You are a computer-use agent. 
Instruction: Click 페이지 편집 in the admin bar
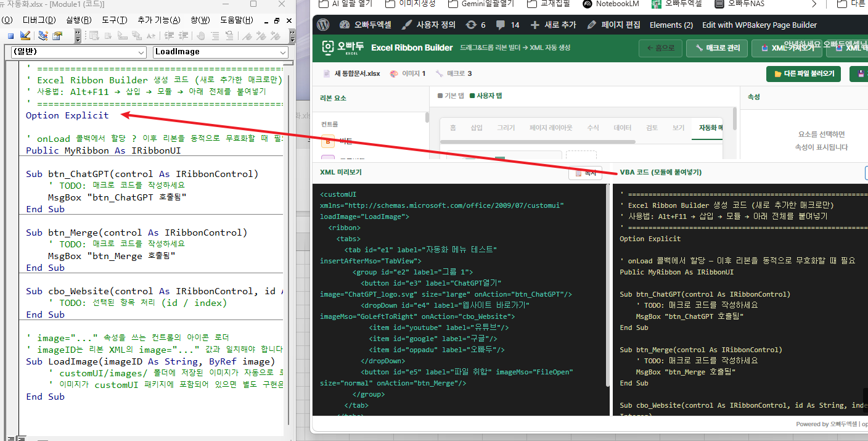[x=613, y=25]
